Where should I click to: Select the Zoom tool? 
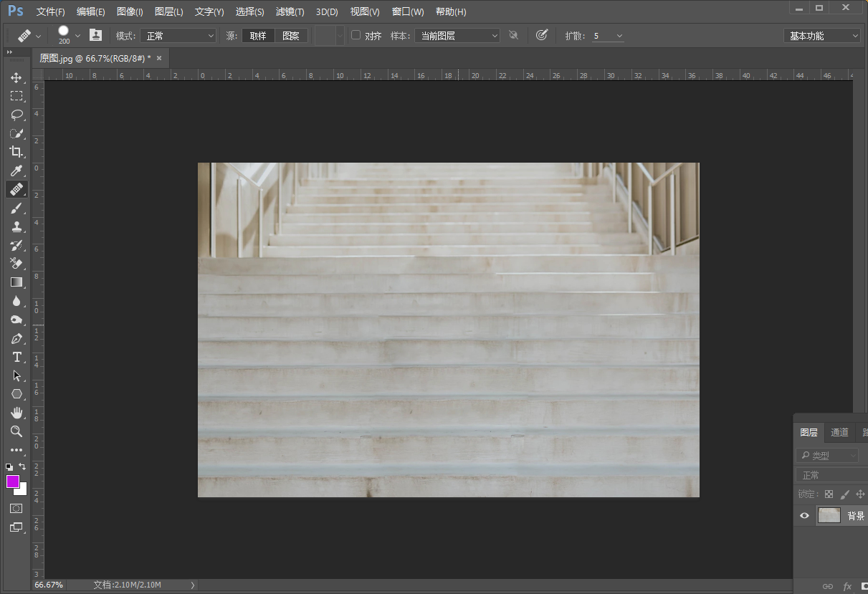[x=16, y=431]
